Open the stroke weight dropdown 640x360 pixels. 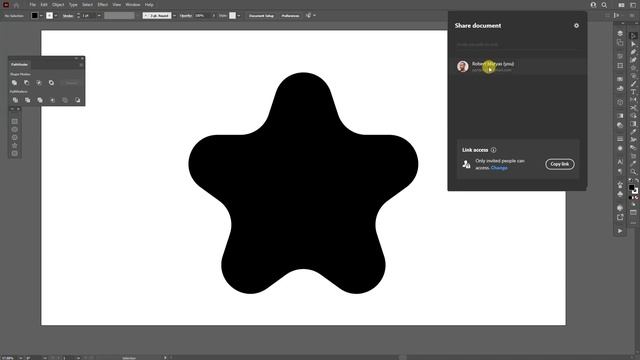point(99,16)
